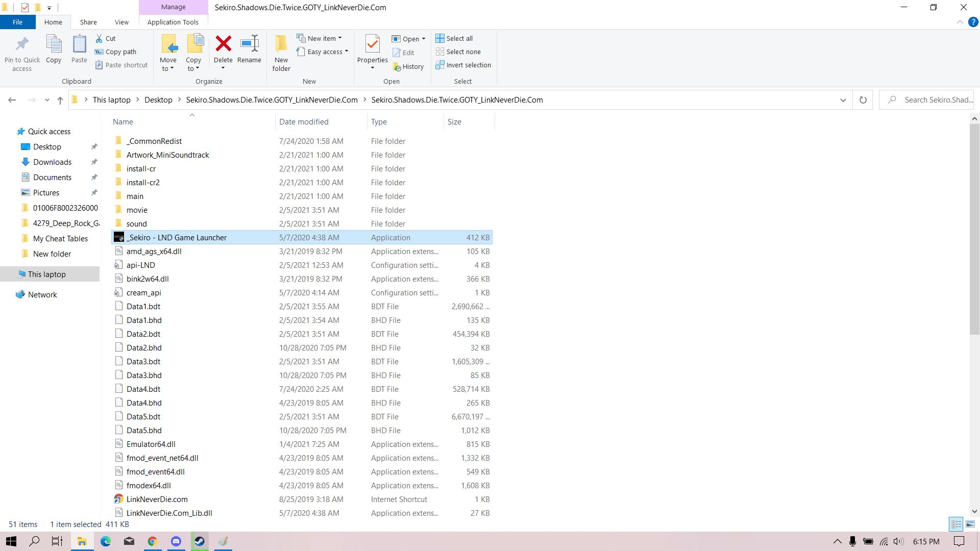
Task: Open Steam from the taskbar
Action: click(199, 541)
